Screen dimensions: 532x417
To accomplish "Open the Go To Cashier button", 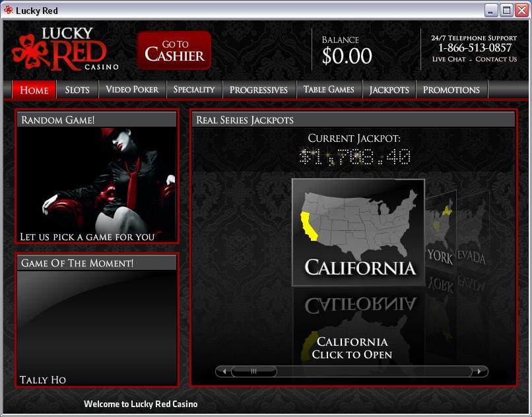I will (x=174, y=50).
